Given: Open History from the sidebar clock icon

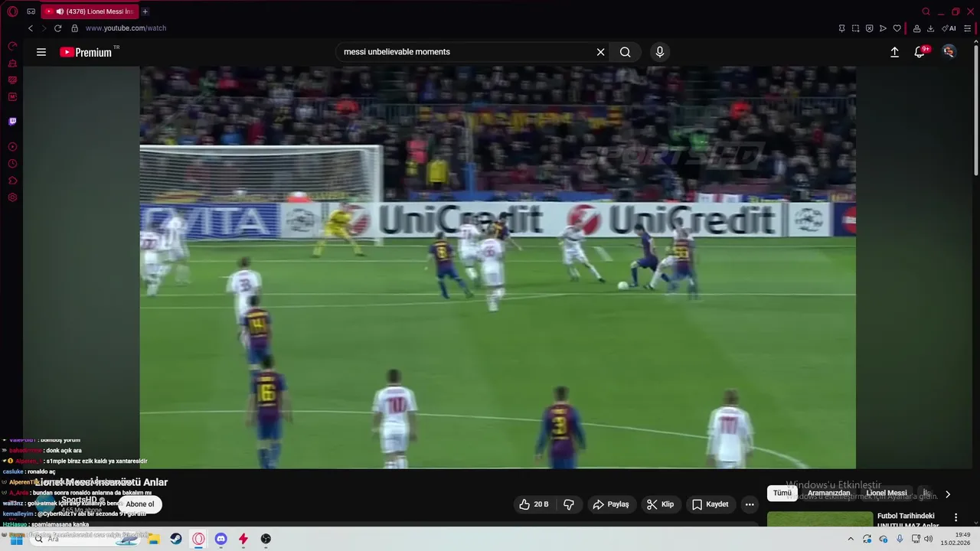Looking at the screenshot, I should click(x=12, y=164).
